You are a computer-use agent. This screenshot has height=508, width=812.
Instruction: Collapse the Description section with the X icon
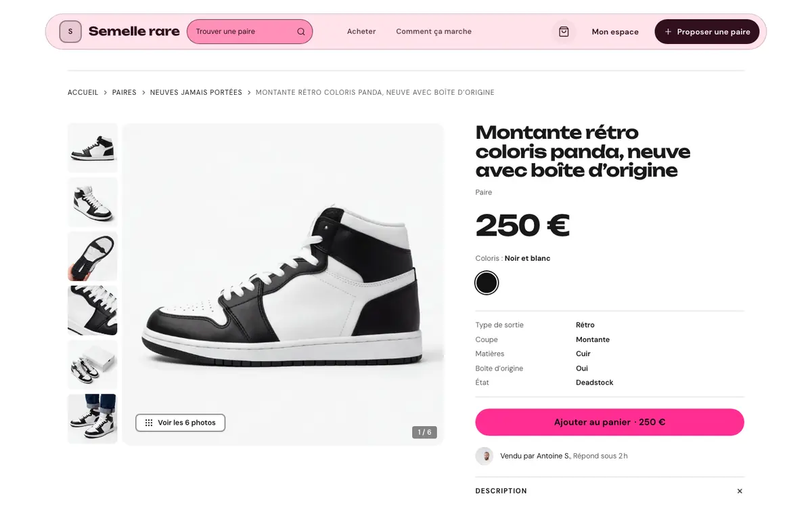740,491
